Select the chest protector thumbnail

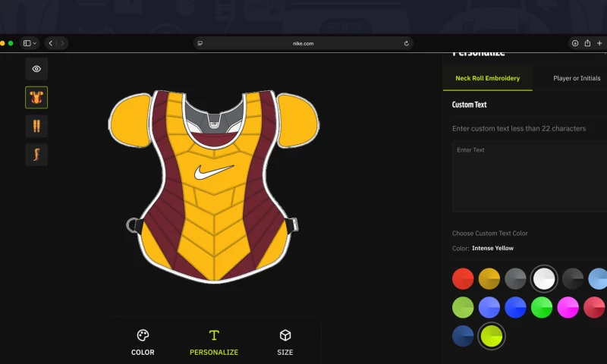(36, 98)
